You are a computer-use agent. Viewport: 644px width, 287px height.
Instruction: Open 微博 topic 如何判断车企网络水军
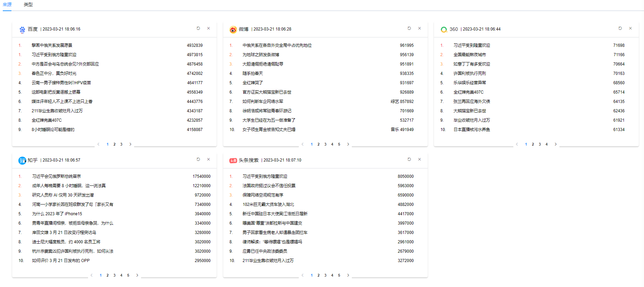point(263,102)
